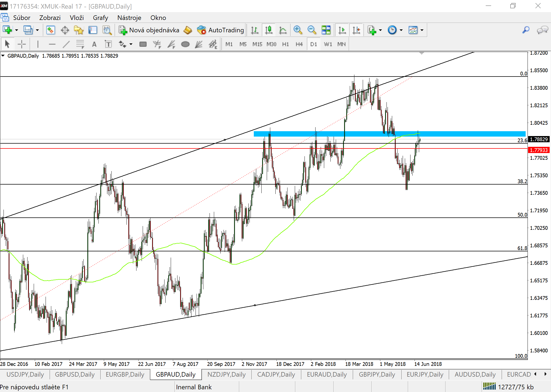Select the ellipse drawing tool

185,44
